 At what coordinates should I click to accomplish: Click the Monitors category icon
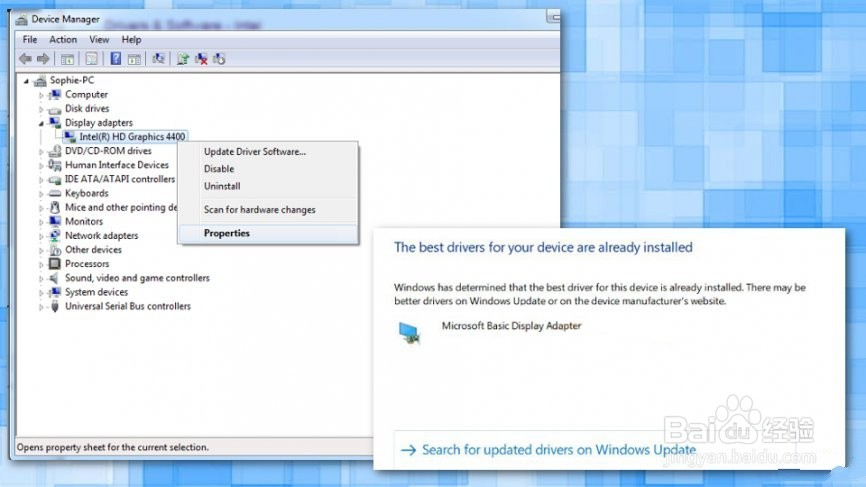55,221
